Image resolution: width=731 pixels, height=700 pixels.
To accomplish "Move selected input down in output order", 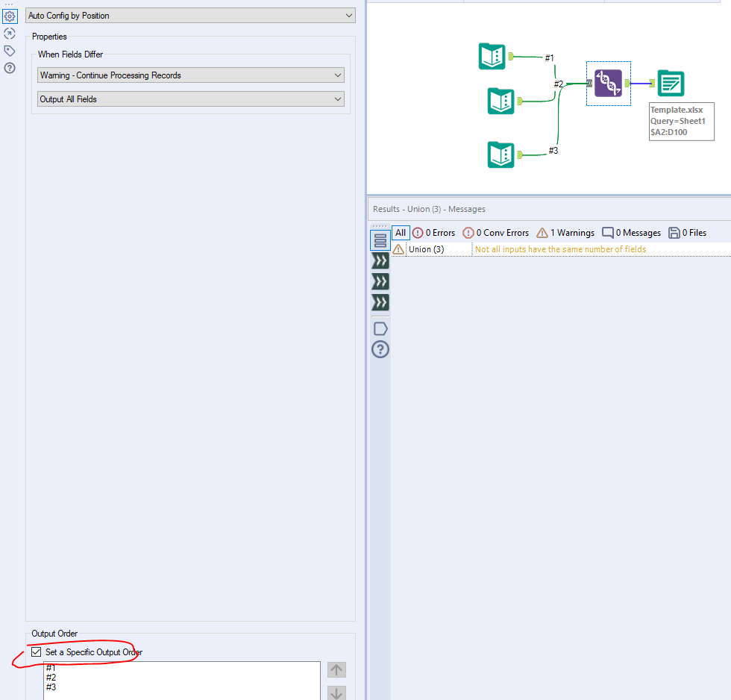I will pyautogui.click(x=336, y=693).
